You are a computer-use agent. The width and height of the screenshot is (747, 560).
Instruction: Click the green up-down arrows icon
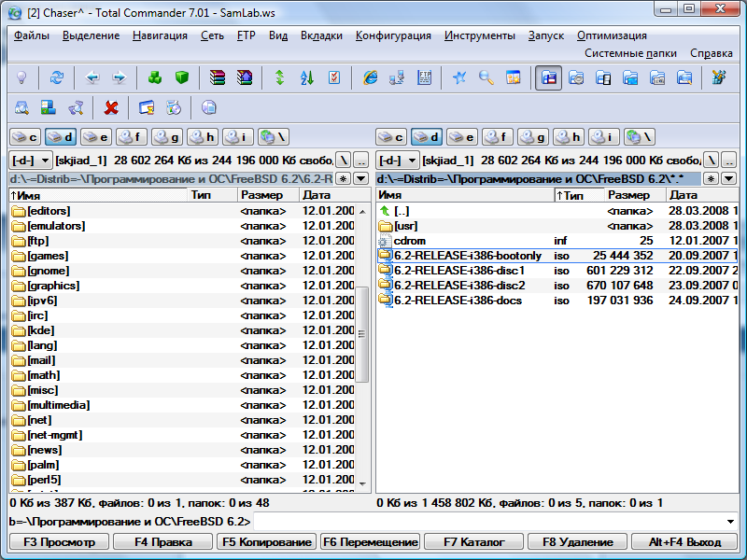tap(280, 77)
